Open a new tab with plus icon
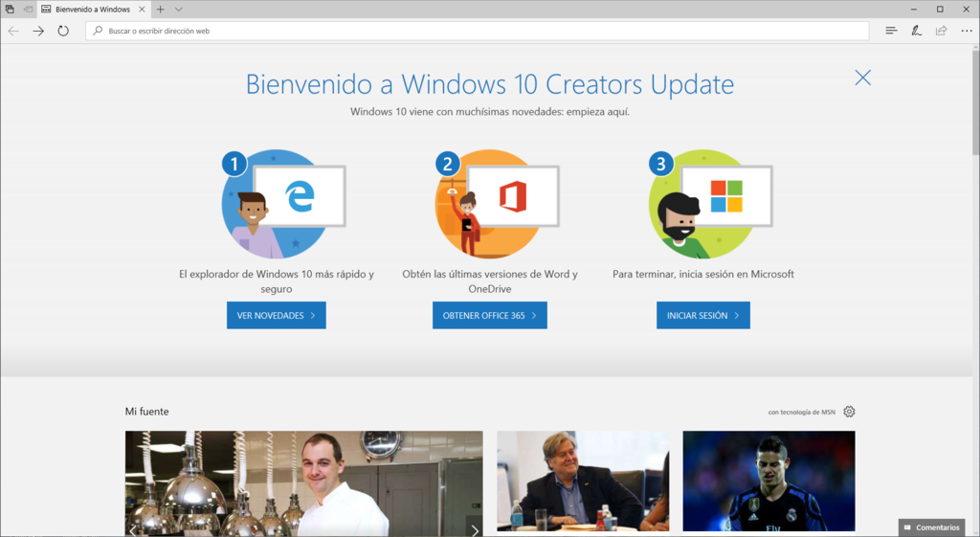The image size is (980, 537). [160, 9]
